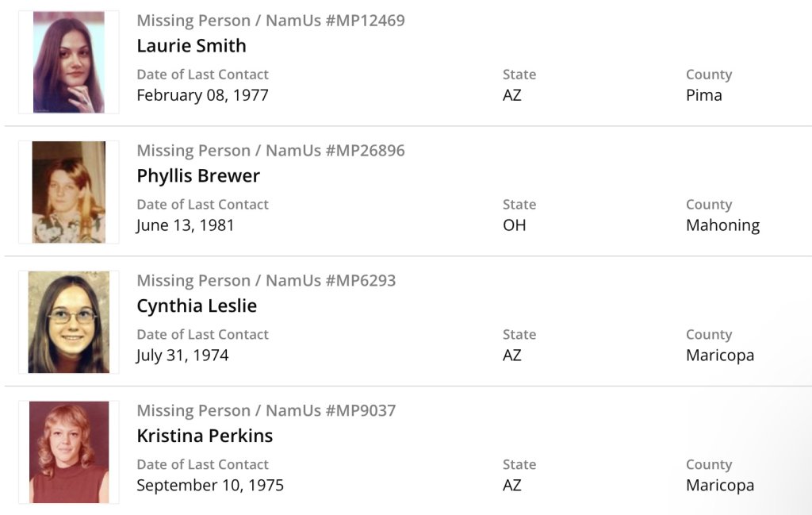
Task: Click the Pima county value
Action: (x=704, y=95)
